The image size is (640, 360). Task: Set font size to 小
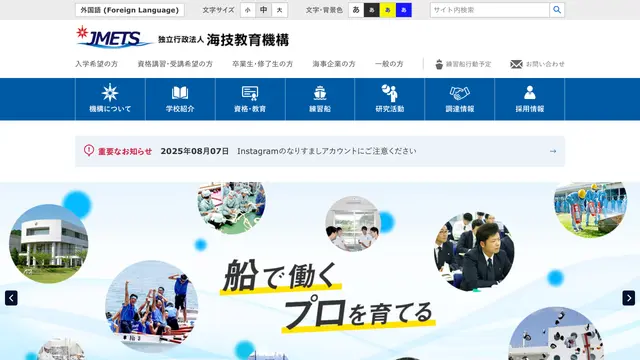(248, 10)
